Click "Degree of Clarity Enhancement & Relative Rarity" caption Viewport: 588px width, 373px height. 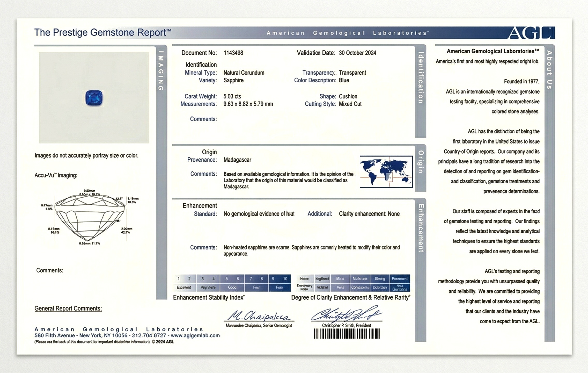pyautogui.click(x=351, y=298)
